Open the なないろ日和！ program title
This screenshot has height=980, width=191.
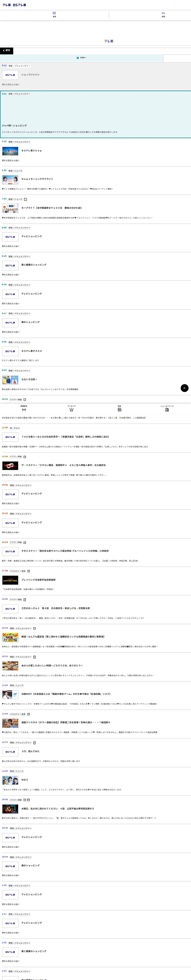(29, 379)
